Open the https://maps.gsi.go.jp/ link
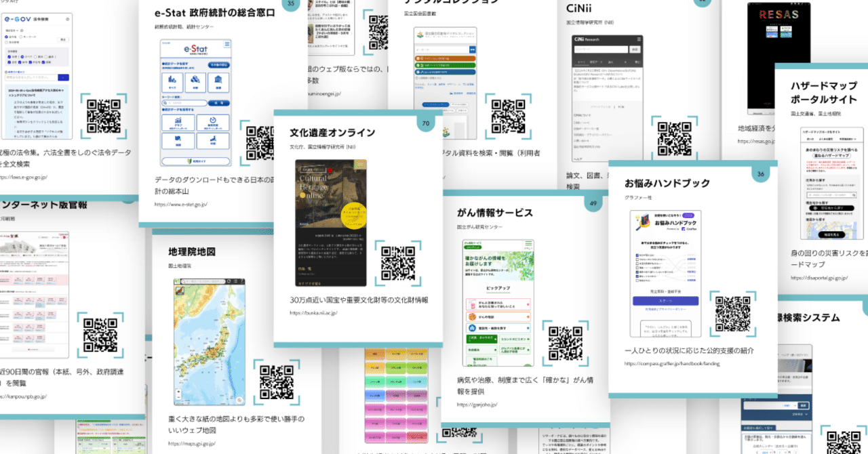Viewport: 868px width, 454px height. (192, 444)
